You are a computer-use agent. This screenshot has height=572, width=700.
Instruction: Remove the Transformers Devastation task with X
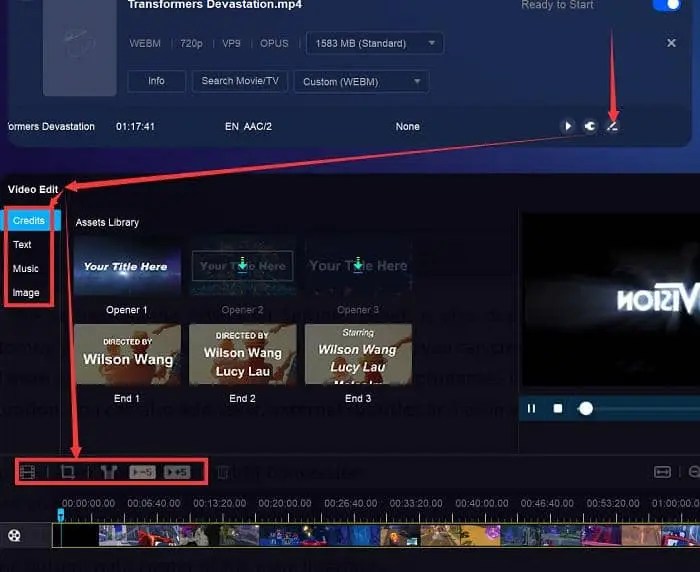tap(671, 43)
